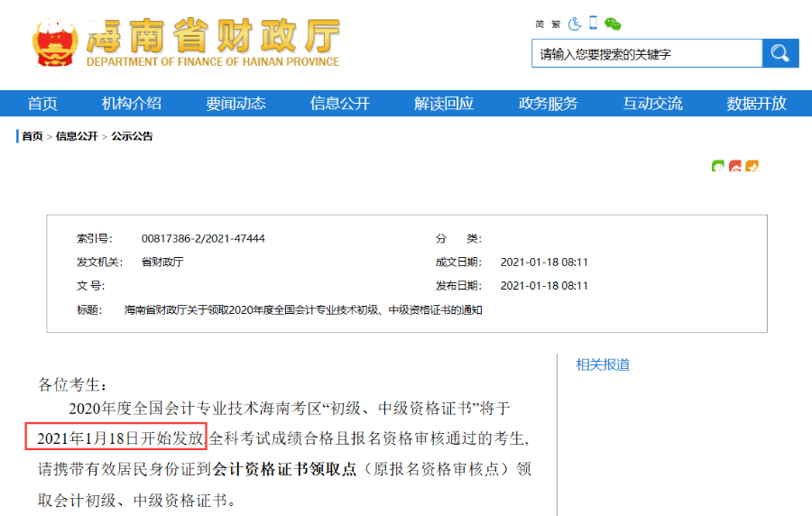Open 首页 in the navigation bar

tap(42, 104)
